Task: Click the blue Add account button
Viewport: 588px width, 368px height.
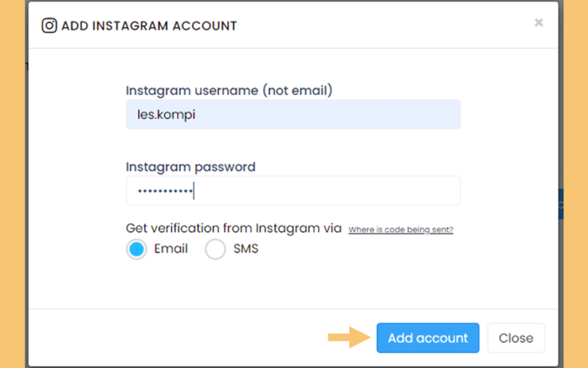Action: (428, 338)
